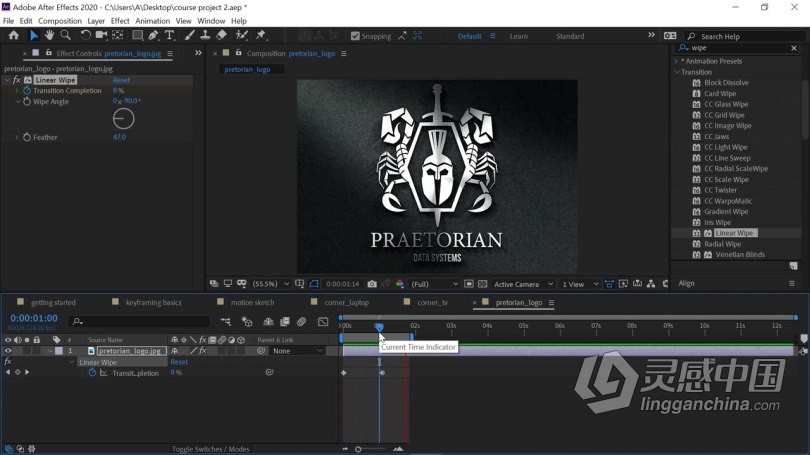Toggle the Effect Controls panel lock
Image resolution: width=810 pixels, height=455 pixels.
click(49, 53)
